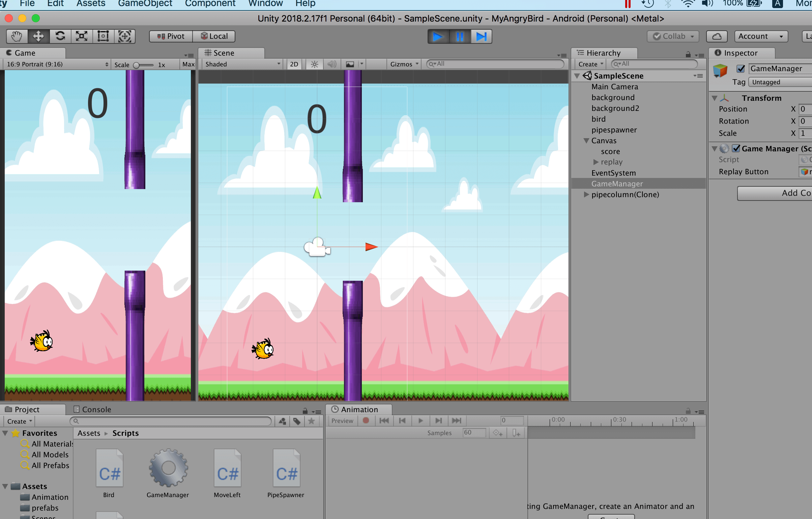Select the Rotate tool
Viewport: 812px width, 519px height.
click(x=60, y=36)
